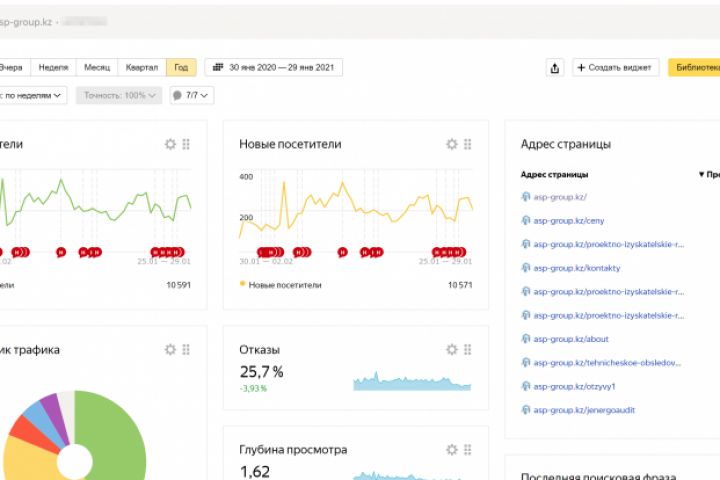Image resolution: width=720 pixels, height=480 pixels.
Task: Click the Адрес страницы widget title
Action: pyautogui.click(x=566, y=144)
